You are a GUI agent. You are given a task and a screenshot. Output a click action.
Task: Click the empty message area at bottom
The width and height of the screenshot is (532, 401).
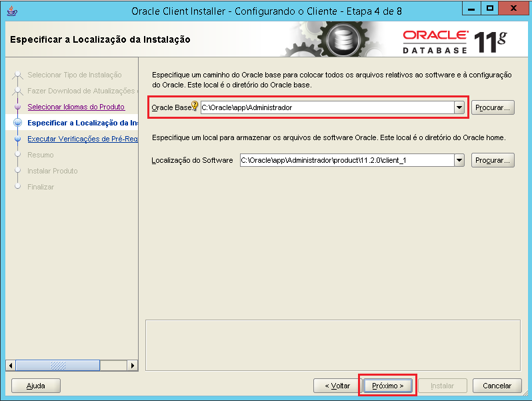click(333, 346)
